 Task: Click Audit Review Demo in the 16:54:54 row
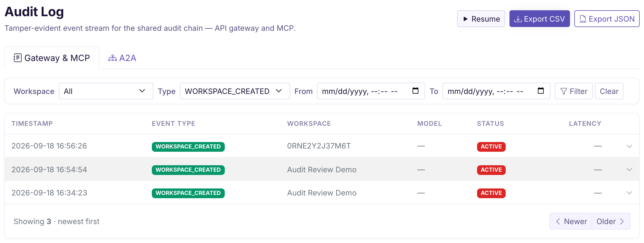click(322, 170)
